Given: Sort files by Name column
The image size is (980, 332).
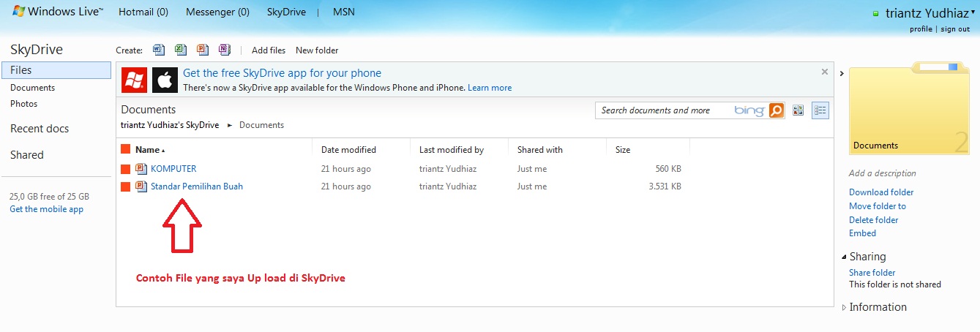Looking at the screenshot, I should tap(150, 150).
